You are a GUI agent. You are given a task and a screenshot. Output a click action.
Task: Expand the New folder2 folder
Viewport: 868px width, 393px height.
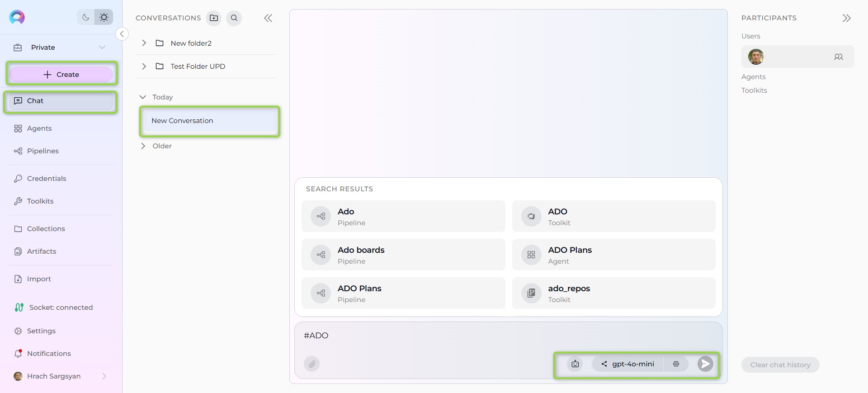pos(144,43)
